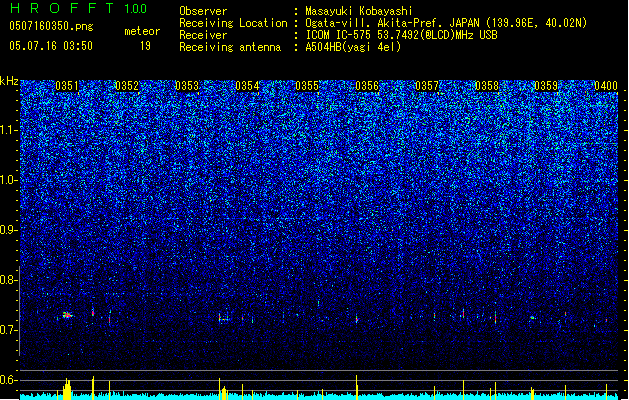Viewport: 629px width, 400px height.
Task: Click the 1.0 kHz frequency label
Action: pyautogui.click(x=9, y=180)
